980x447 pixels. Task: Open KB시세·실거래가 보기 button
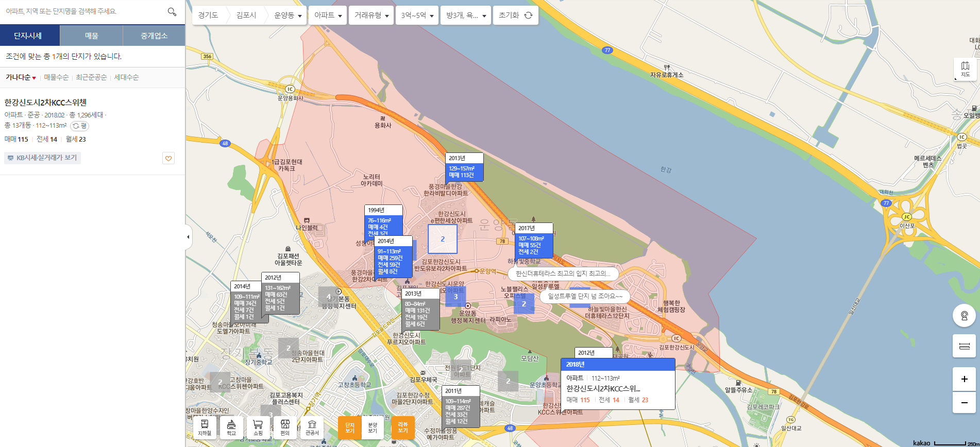pos(43,158)
